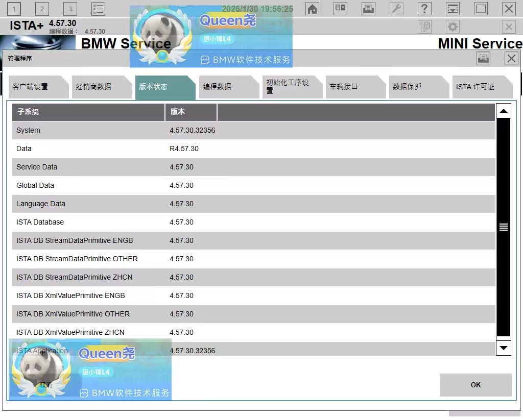Click the top toolbar print icon

[x=369, y=9]
